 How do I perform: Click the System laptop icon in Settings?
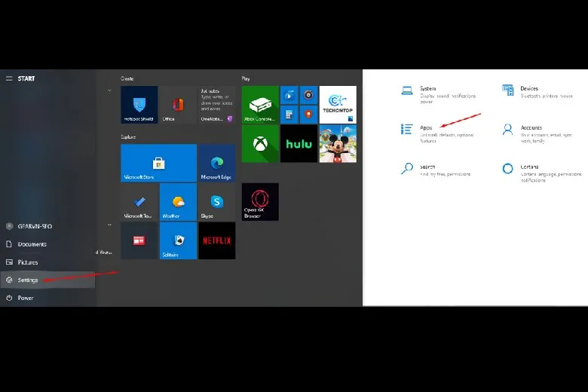pos(407,90)
